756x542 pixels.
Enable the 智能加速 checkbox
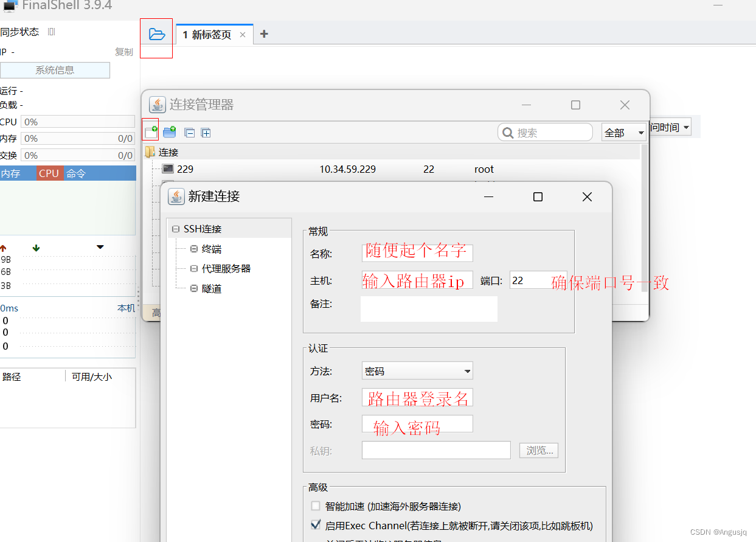(x=315, y=506)
